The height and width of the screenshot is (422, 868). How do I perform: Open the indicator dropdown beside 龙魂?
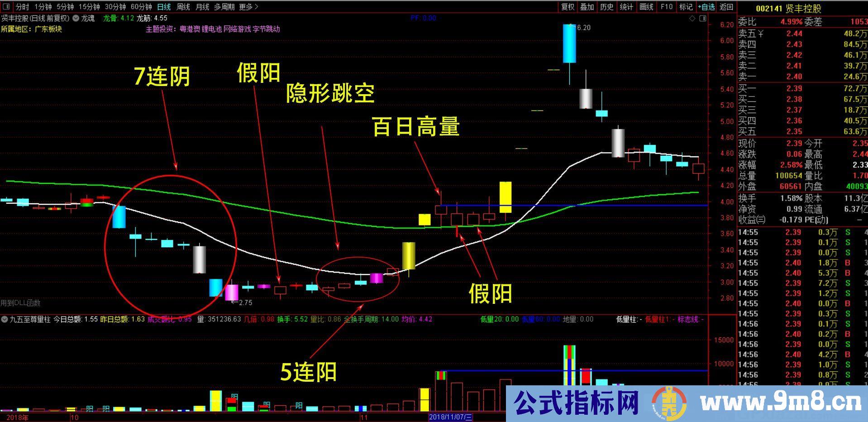point(76,18)
